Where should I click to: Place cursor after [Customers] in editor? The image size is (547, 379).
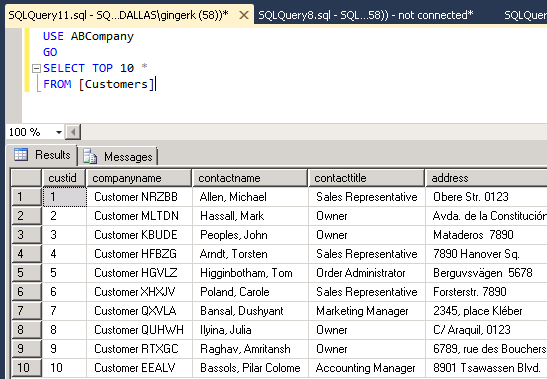point(155,84)
